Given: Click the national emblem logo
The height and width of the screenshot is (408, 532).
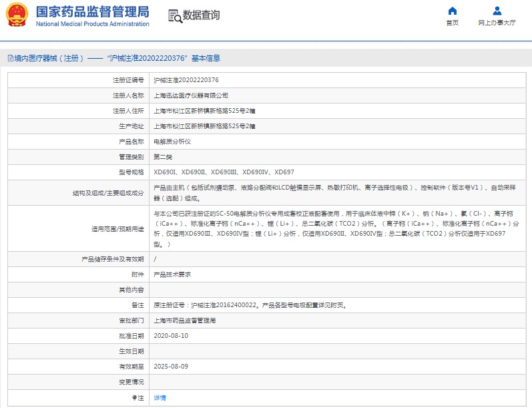Looking at the screenshot, I should pyautogui.click(x=17, y=15).
